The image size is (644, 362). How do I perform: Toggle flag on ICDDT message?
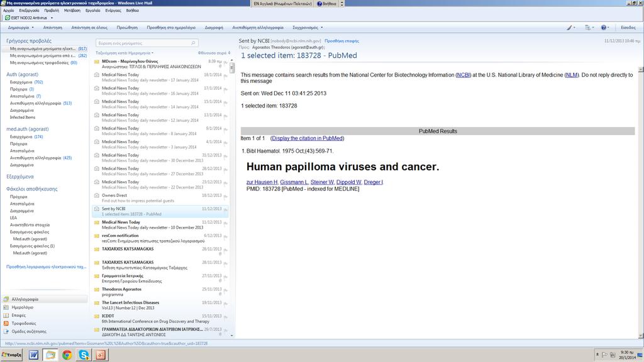[x=226, y=317]
